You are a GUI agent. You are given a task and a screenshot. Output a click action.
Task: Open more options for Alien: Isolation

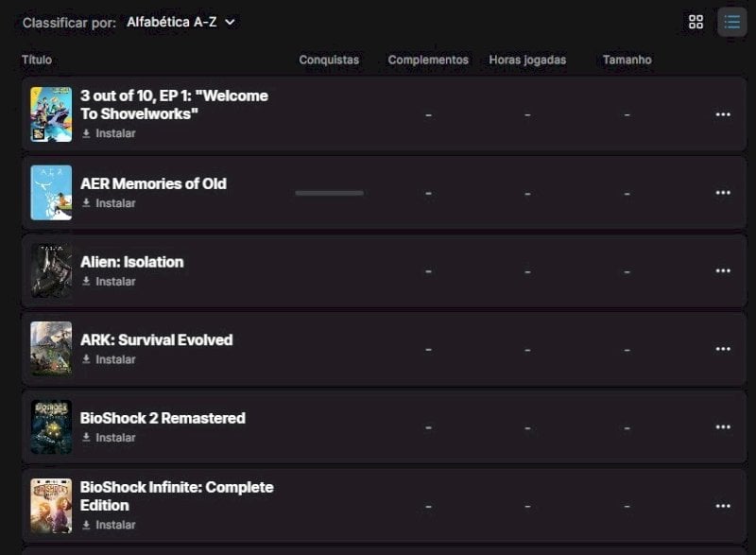723,270
